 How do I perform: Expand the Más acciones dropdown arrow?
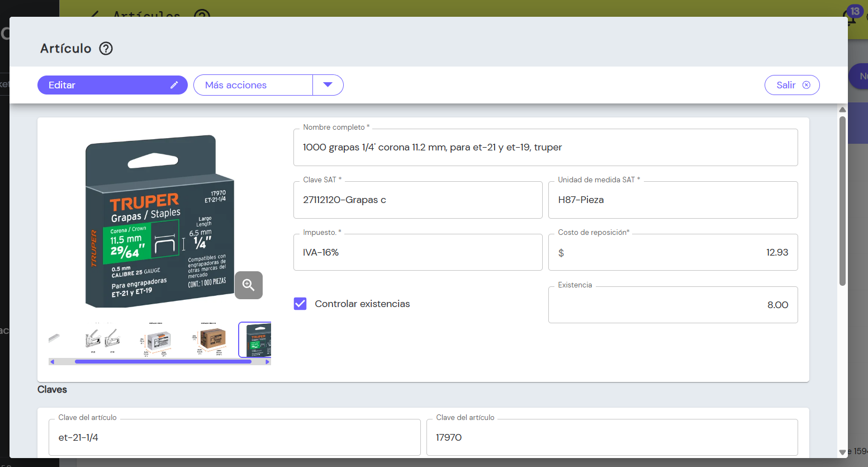click(328, 85)
